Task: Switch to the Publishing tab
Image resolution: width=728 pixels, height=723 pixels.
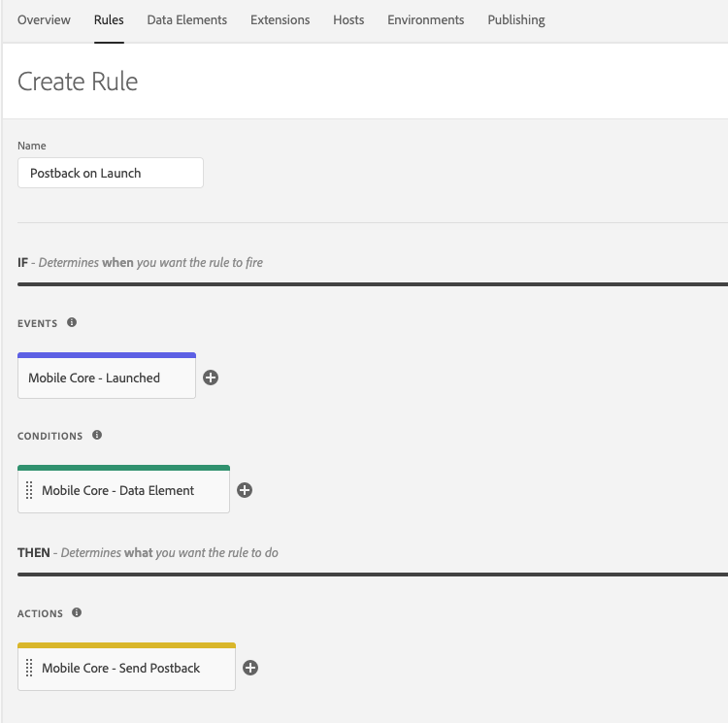Action: tap(516, 20)
